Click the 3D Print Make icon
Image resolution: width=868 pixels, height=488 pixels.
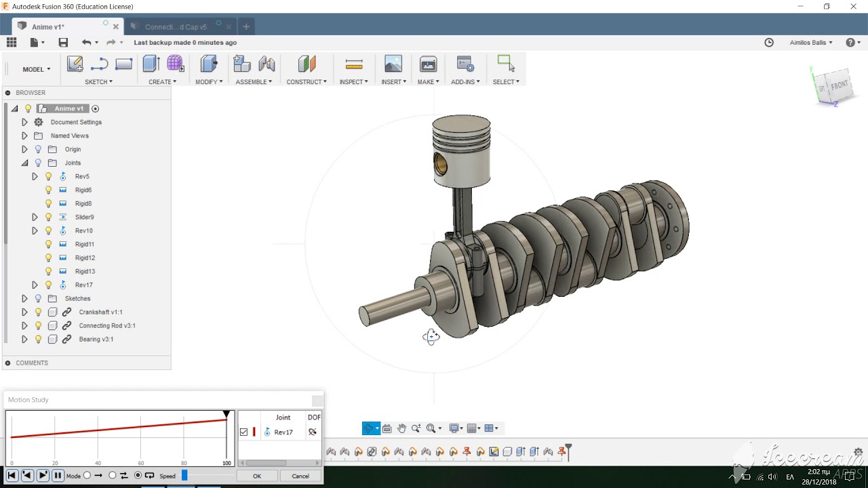coord(428,64)
